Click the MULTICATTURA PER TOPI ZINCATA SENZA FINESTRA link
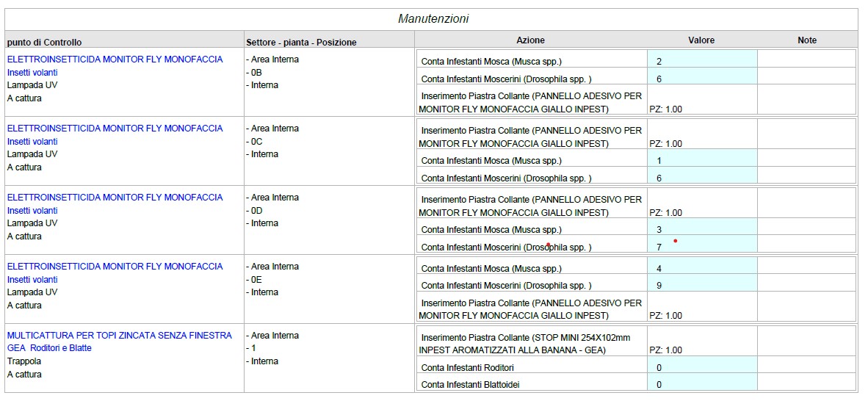The image size is (868, 401). click(x=119, y=336)
